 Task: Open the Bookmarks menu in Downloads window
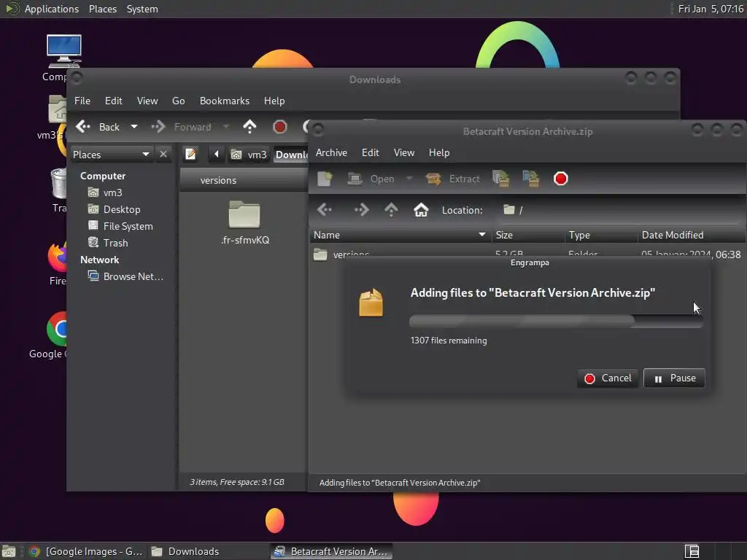tap(225, 101)
